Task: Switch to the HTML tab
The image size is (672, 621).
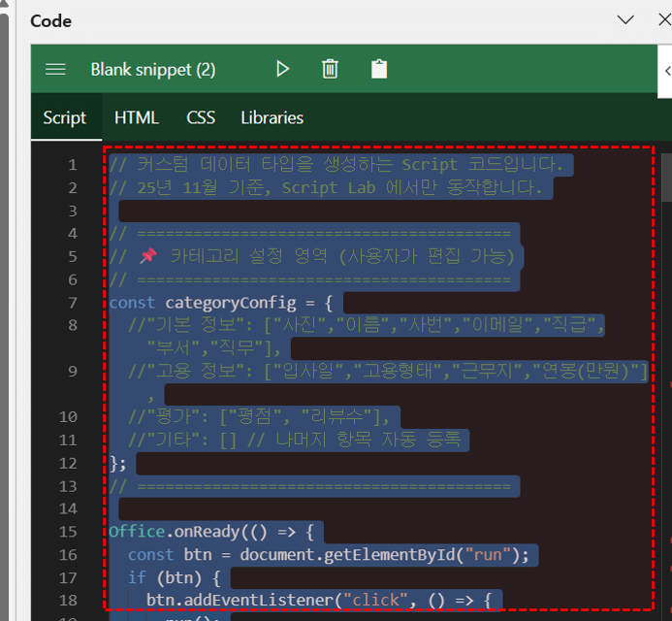Action: point(137,118)
